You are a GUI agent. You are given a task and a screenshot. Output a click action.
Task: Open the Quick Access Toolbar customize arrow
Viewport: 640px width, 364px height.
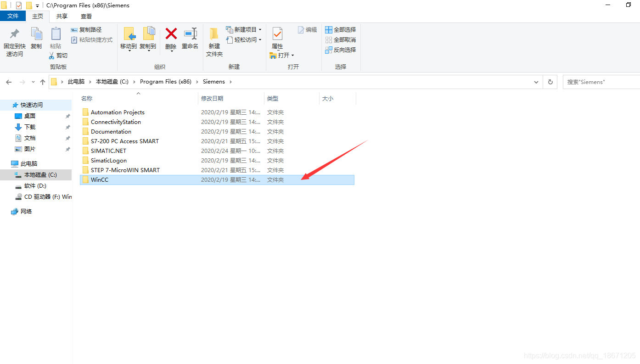tap(37, 6)
